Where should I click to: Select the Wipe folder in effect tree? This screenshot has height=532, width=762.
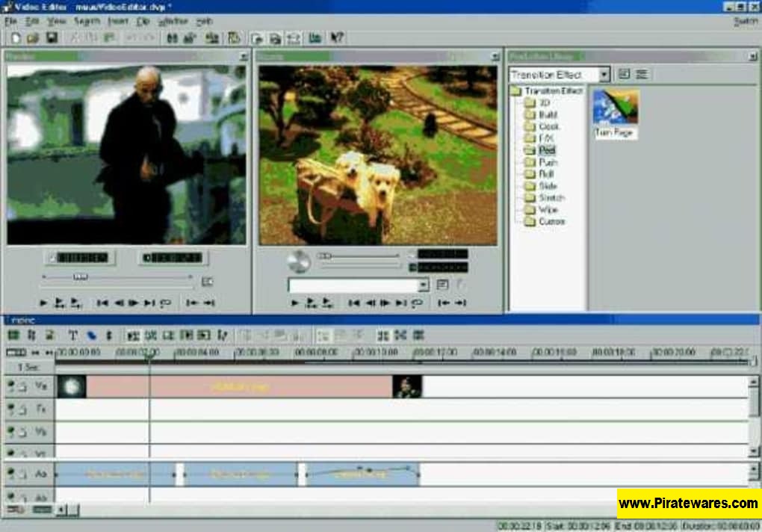548,210
